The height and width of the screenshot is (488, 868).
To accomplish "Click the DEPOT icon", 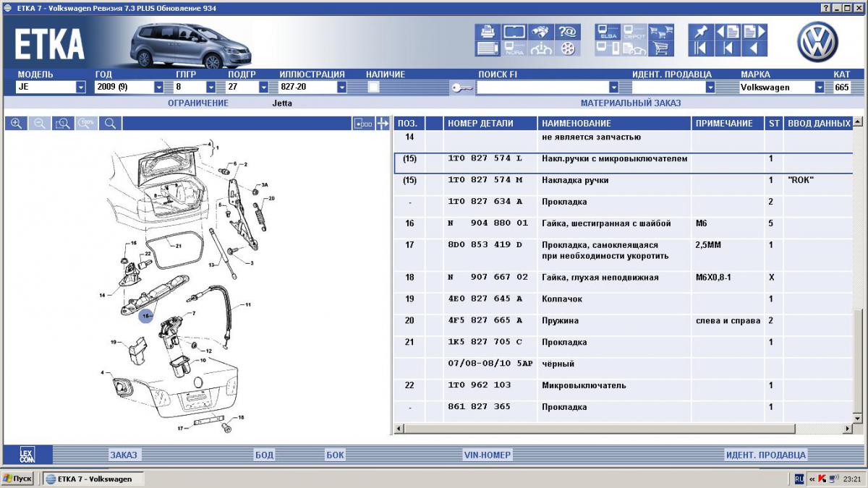I will [634, 32].
